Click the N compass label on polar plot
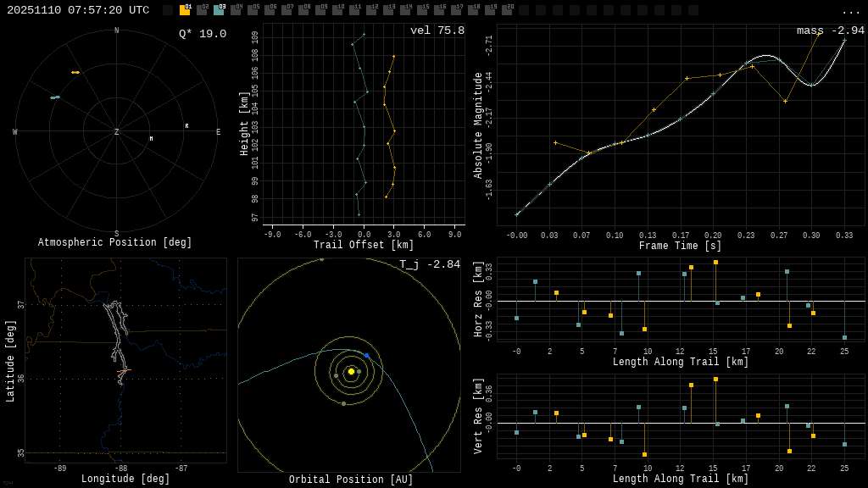The height and width of the screenshot is (488, 868). click(116, 30)
